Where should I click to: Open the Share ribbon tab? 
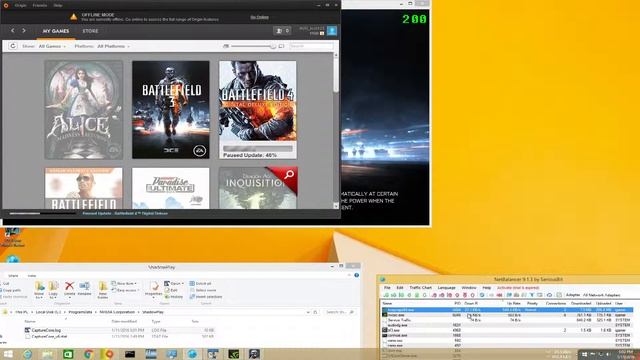[x=13, y=276]
